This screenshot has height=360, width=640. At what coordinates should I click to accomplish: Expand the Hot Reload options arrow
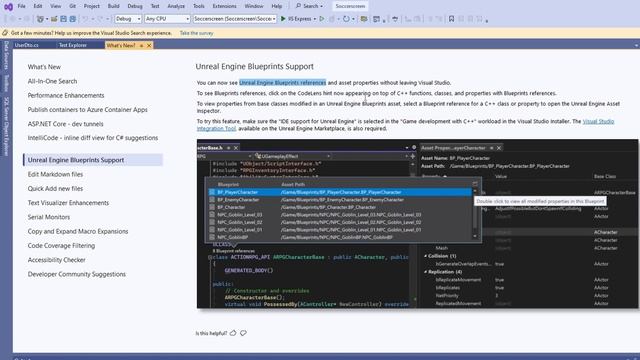(x=353, y=19)
